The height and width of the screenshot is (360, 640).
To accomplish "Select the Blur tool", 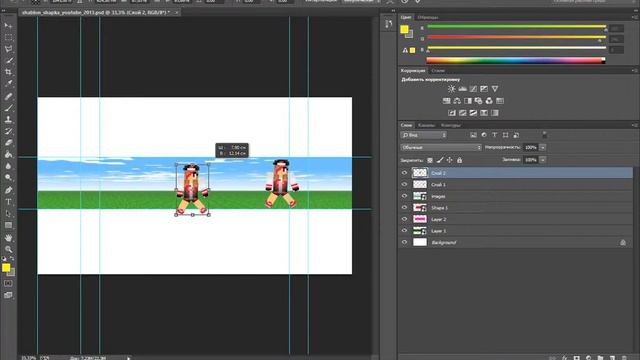I will pos(8,166).
